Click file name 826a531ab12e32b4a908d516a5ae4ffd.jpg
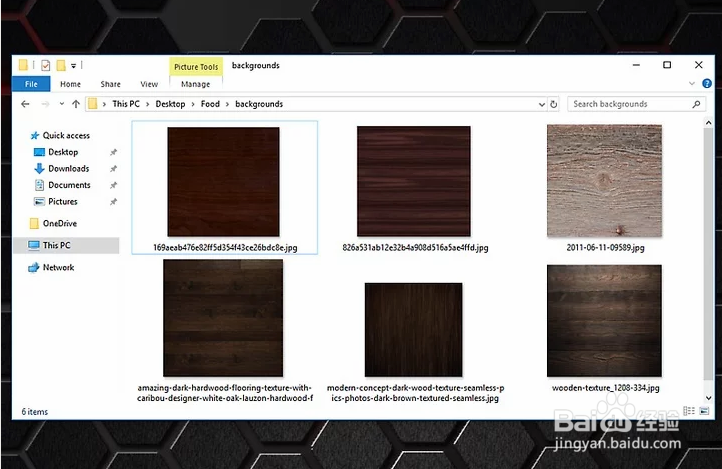 point(415,248)
